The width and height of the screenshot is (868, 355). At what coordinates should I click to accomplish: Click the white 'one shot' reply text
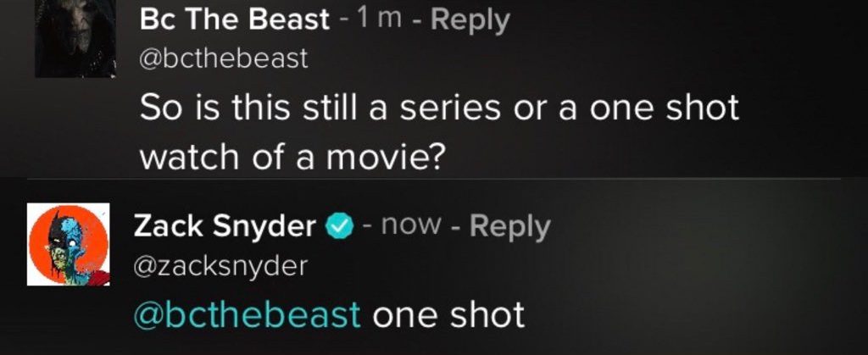pyautogui.click(x=448, y=314)
